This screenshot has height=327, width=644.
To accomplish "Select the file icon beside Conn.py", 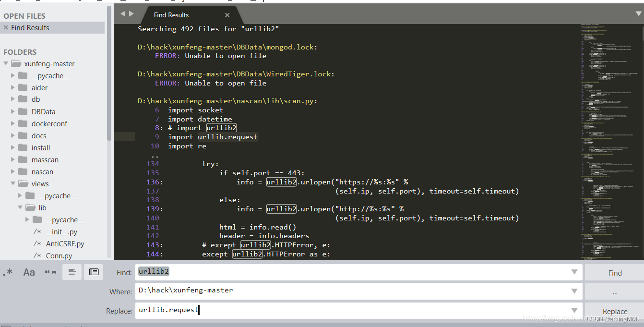I will coord(37,256).
